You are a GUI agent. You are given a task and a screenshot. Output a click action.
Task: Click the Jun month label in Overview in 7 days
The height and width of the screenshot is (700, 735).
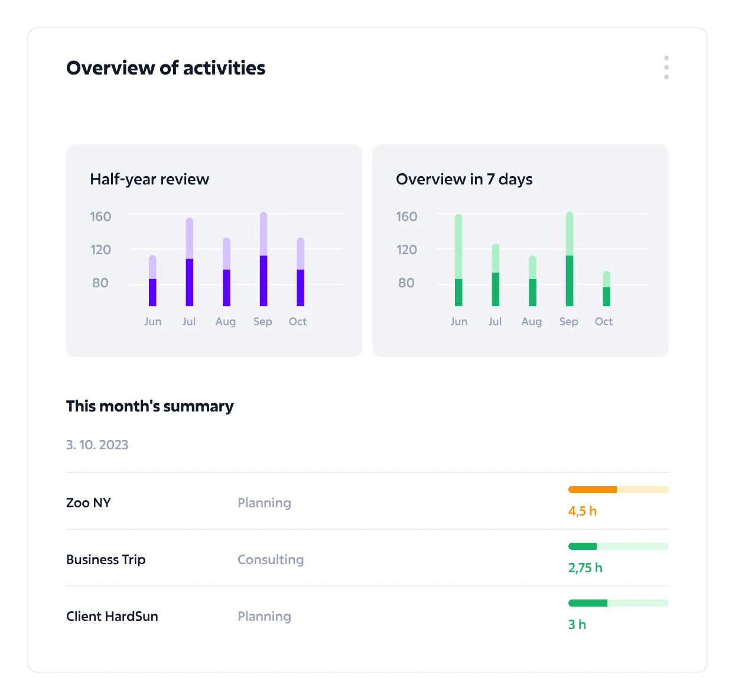(x=459, y=322)
